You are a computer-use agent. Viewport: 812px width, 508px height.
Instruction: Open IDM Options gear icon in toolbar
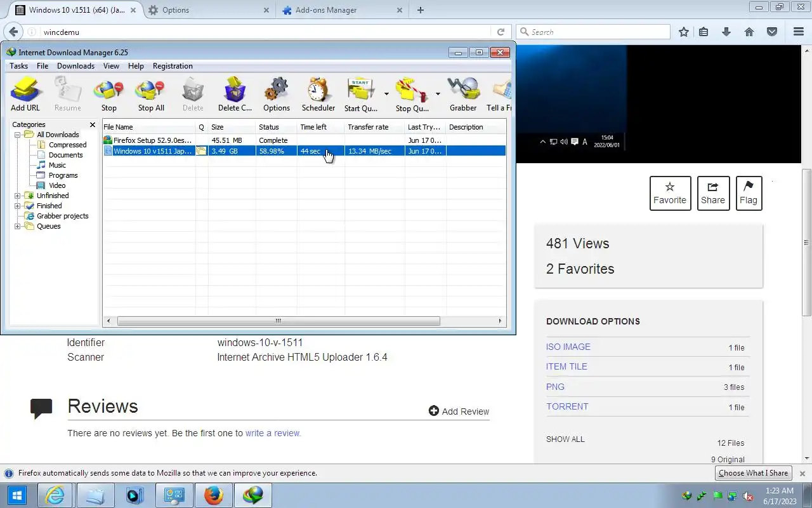(x=276, y=94)
